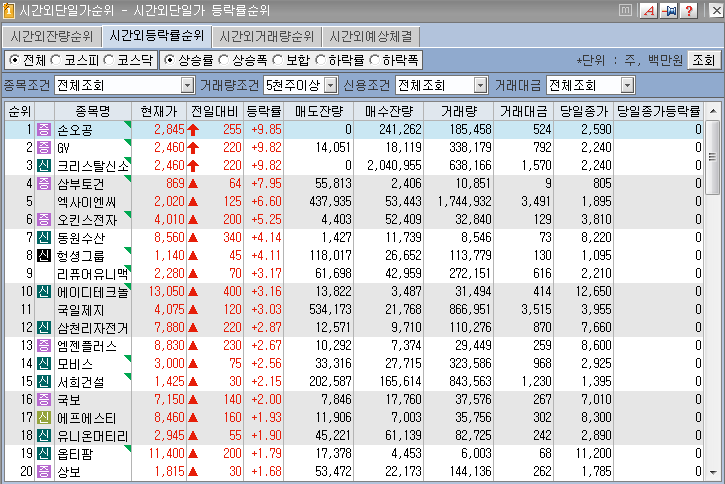
Task: Switch to 시간외거래량순위 tab
Action: (x=267, y=37)
